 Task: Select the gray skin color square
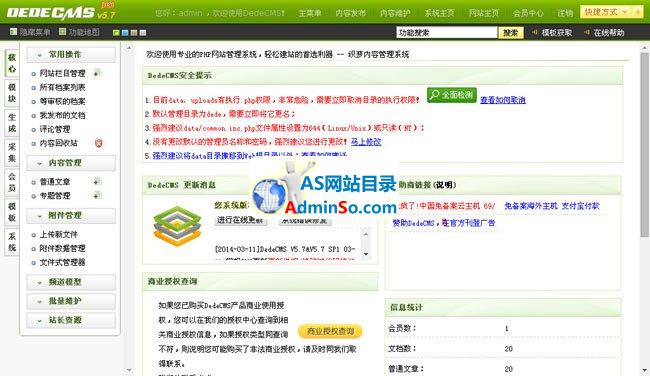click(143, 32)
